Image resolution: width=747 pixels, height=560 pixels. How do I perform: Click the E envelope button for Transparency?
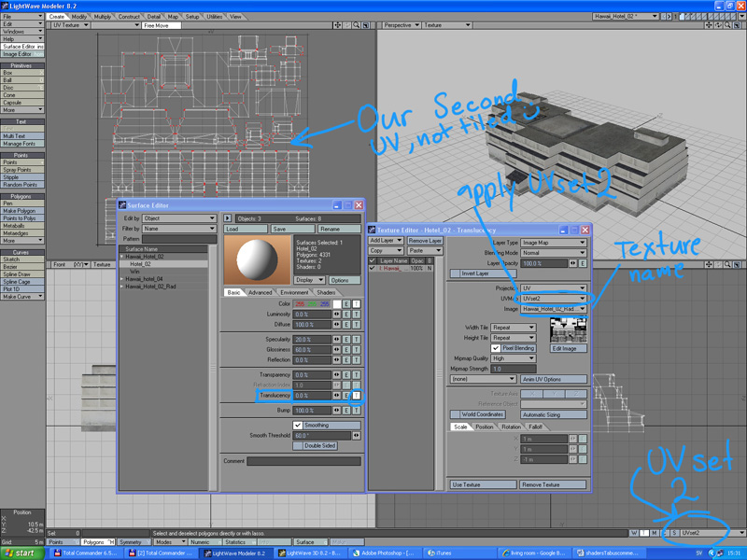pos(346,375)
